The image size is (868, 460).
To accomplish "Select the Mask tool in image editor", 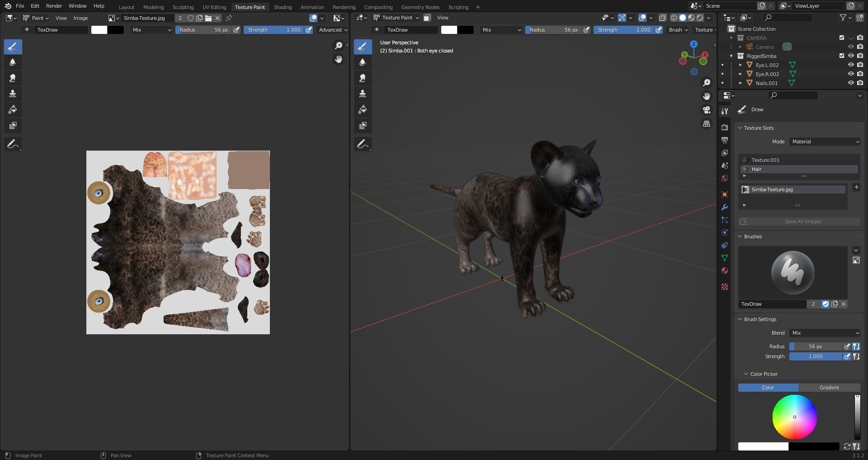I will coord(13,125).
